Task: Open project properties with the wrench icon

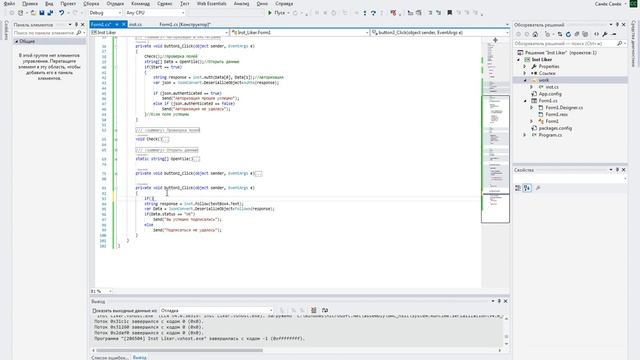Action: (604, 34)
